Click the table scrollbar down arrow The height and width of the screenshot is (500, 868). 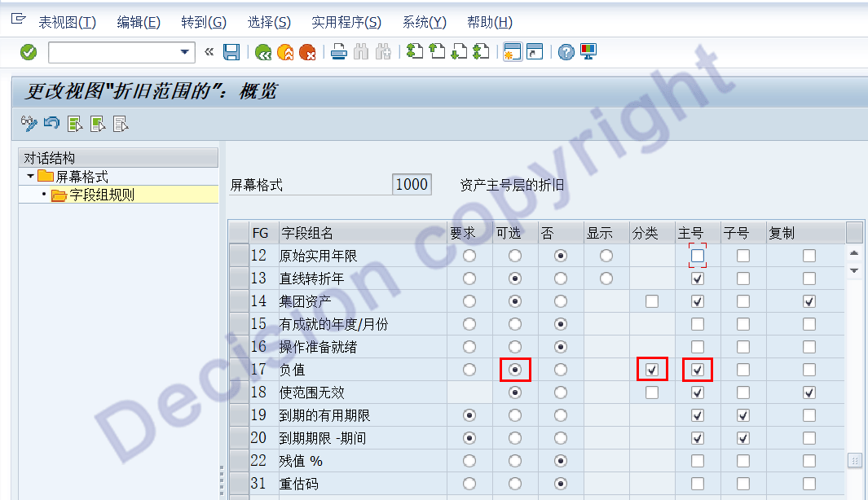coord(854,270)
